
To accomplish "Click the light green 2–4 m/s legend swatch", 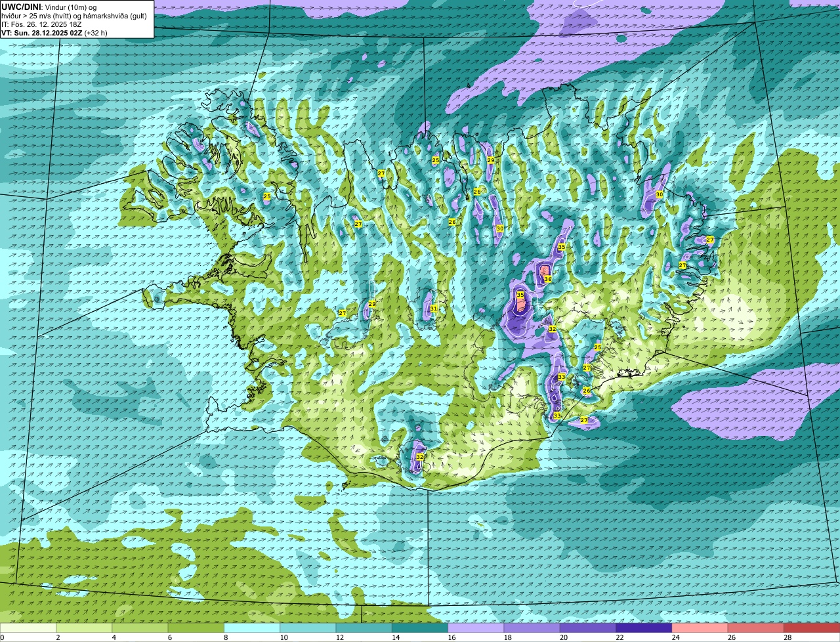I will pyautogui.click(x=84, y=628).
